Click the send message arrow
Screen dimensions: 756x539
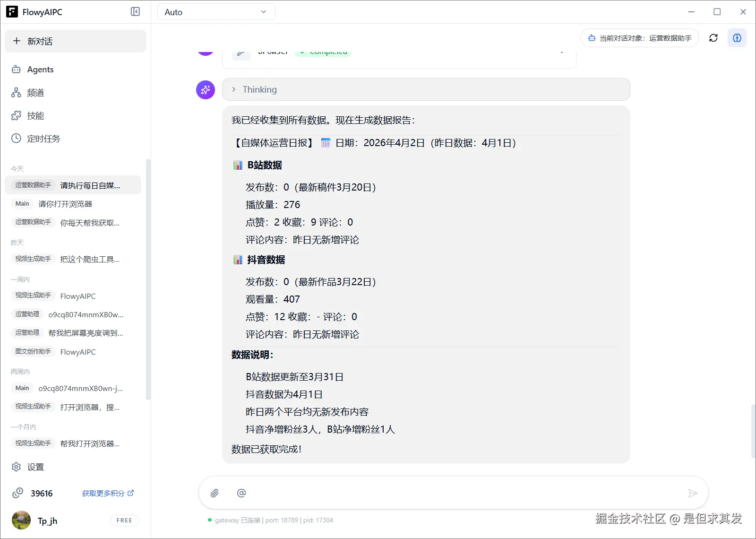(693, 493)
